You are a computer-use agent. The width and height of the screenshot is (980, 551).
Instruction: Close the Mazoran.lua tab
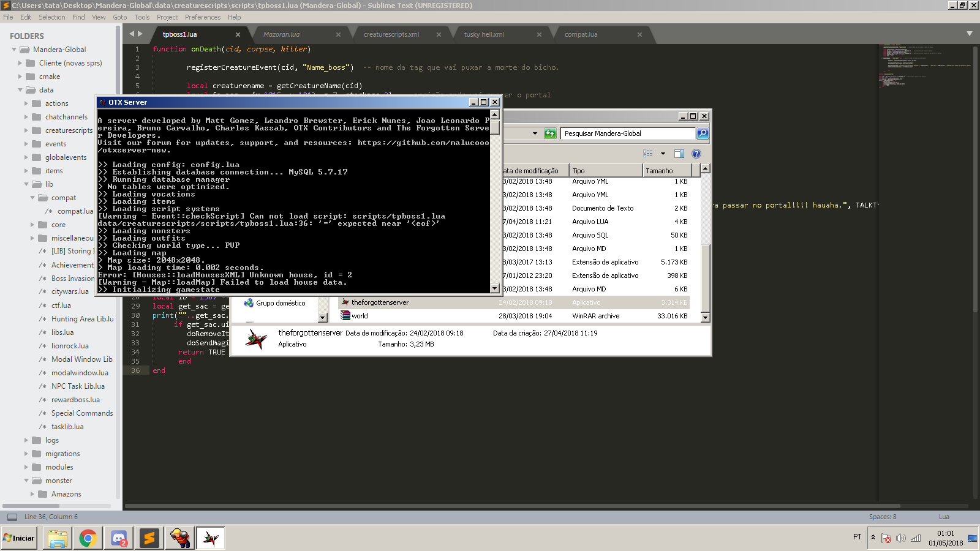pyautogui.click(x=338, y=34)
